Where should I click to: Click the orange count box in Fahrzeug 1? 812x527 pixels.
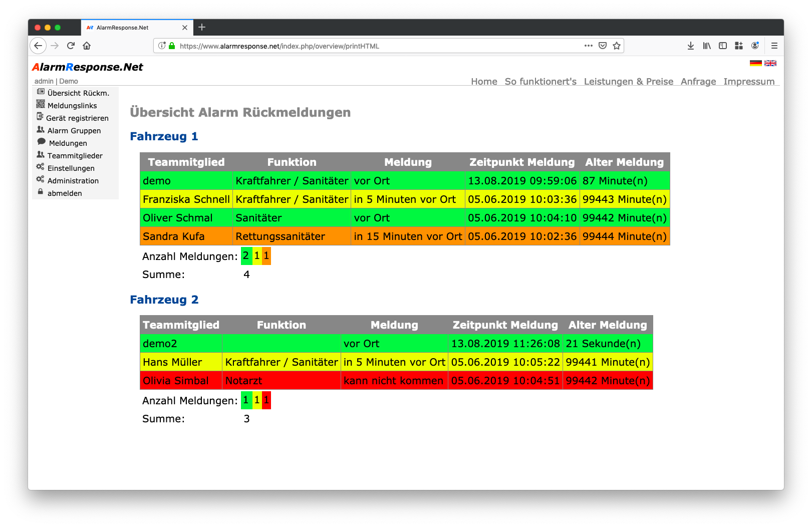(266, 256)
